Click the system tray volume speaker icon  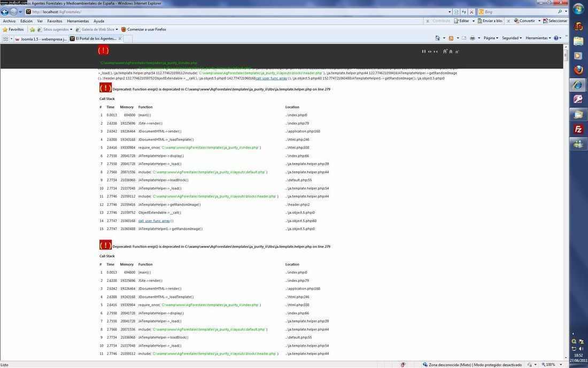581,349
